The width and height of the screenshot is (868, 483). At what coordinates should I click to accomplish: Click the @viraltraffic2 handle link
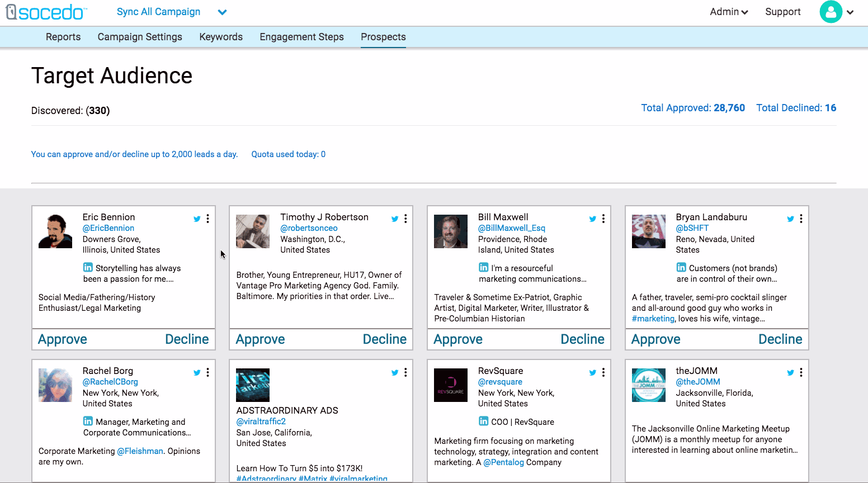pyautogui.click(x=261, y=422)
